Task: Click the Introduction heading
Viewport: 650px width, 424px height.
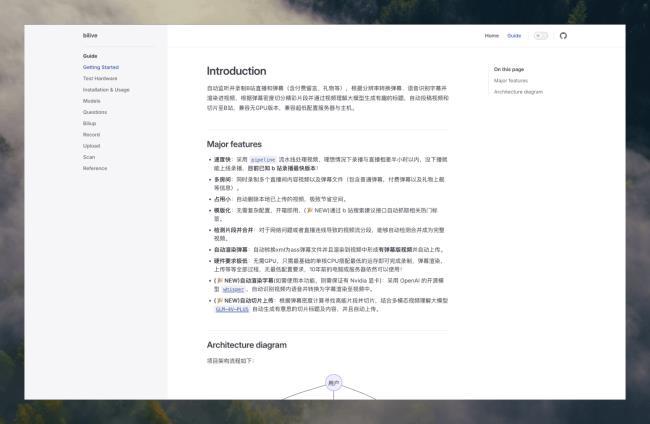Action: point(236,71)
